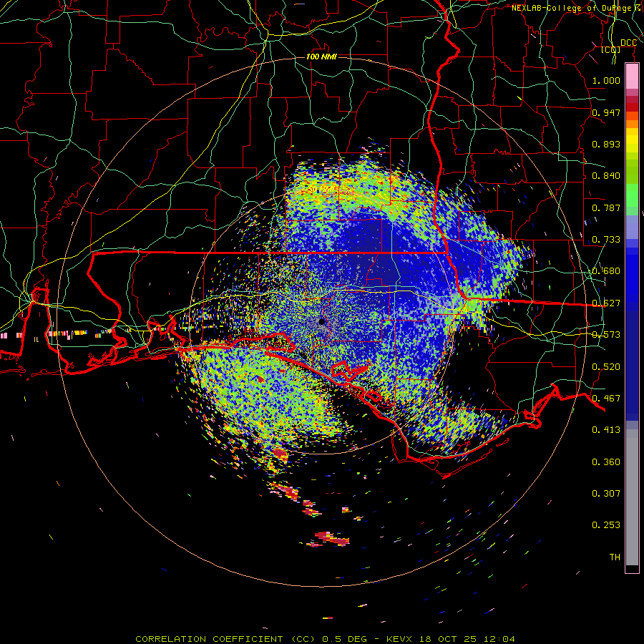The width and height of the screenshot is (644, 644).
Task: Select the 0.893 scale value
Action: pos(606,144)
